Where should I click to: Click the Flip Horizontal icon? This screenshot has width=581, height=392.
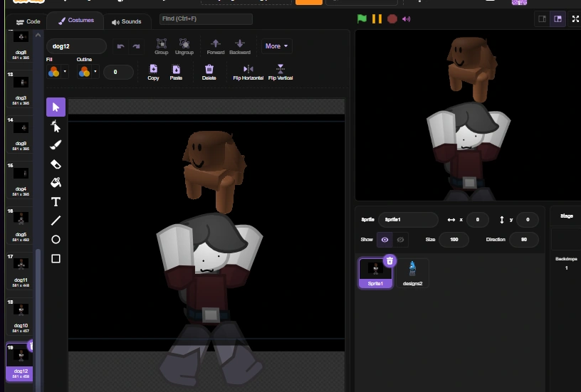(x=248, y=69)
